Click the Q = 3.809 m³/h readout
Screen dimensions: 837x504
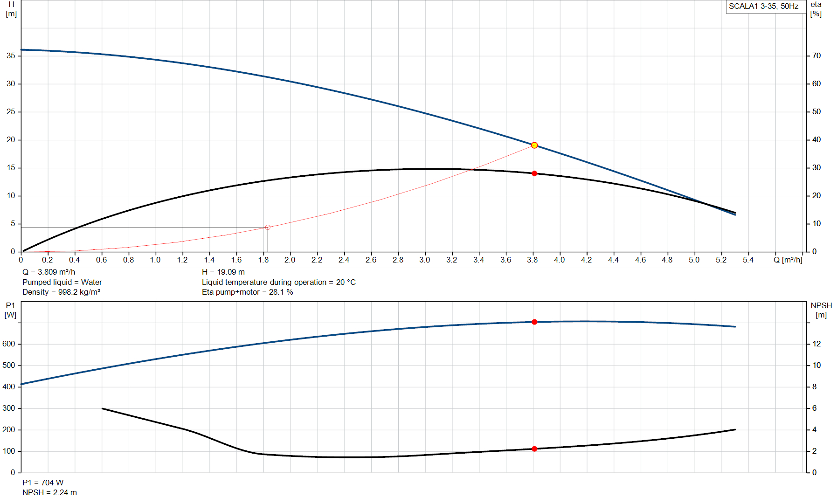point(48,272)
